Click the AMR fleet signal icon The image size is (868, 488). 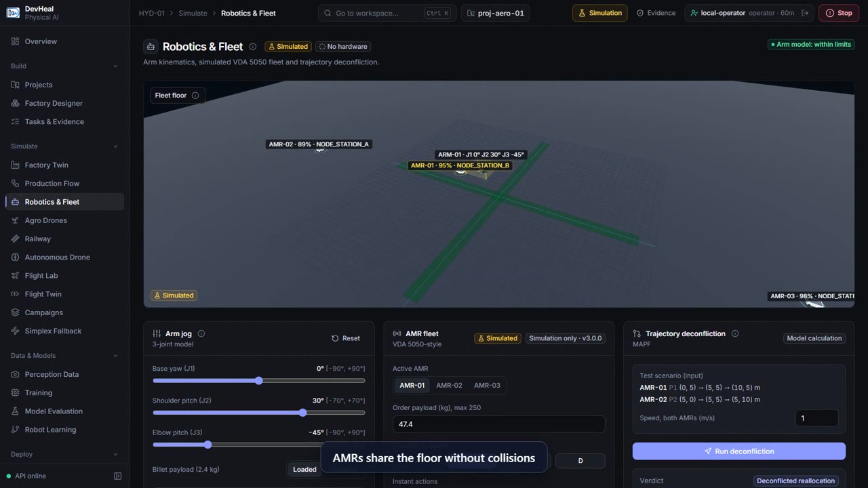pyautogui.click(x=397, y=333)
